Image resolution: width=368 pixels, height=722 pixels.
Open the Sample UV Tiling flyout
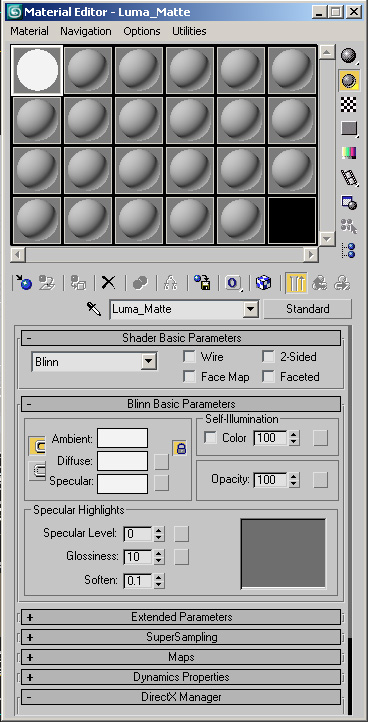pyautogui.click(x=349, y=129)
